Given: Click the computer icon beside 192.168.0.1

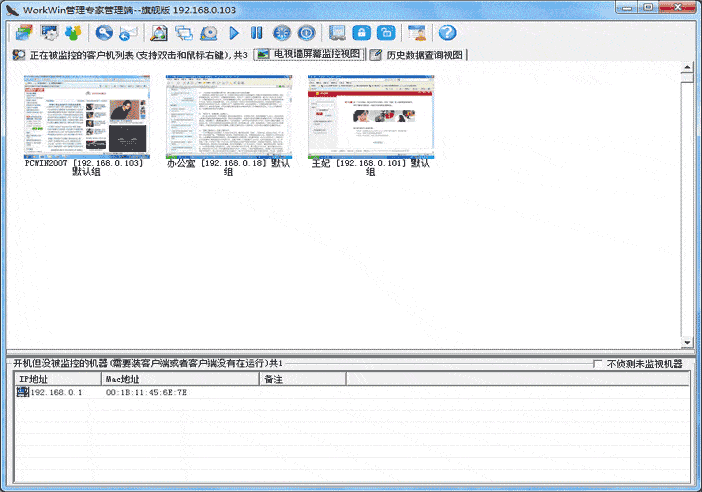Looking at the screenshot, I should [22, 392].
